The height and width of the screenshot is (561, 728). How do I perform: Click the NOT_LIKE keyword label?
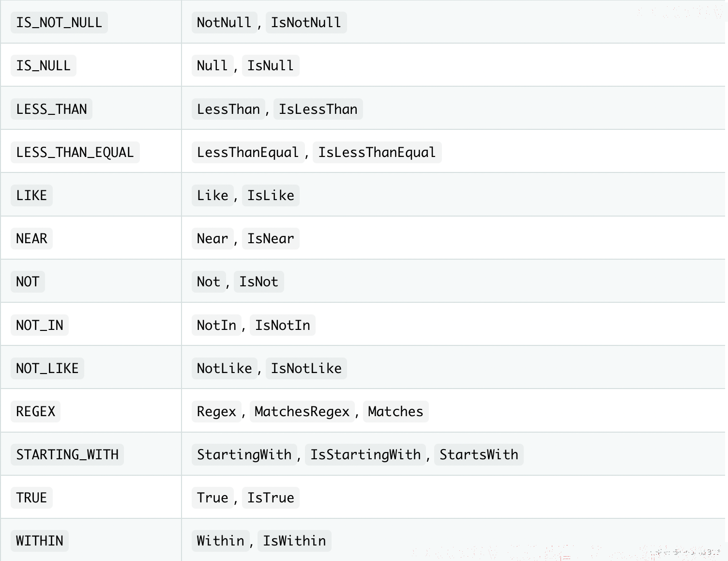(47, 368)
